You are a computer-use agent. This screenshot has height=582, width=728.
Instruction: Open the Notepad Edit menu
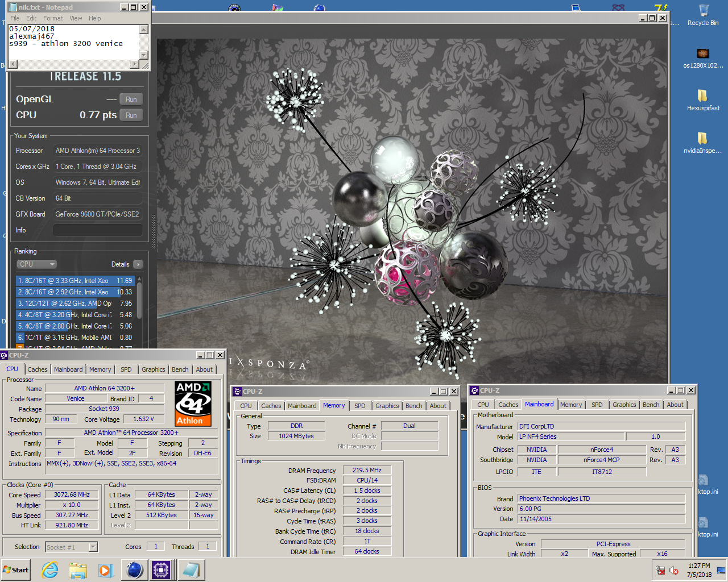(31, 18)
